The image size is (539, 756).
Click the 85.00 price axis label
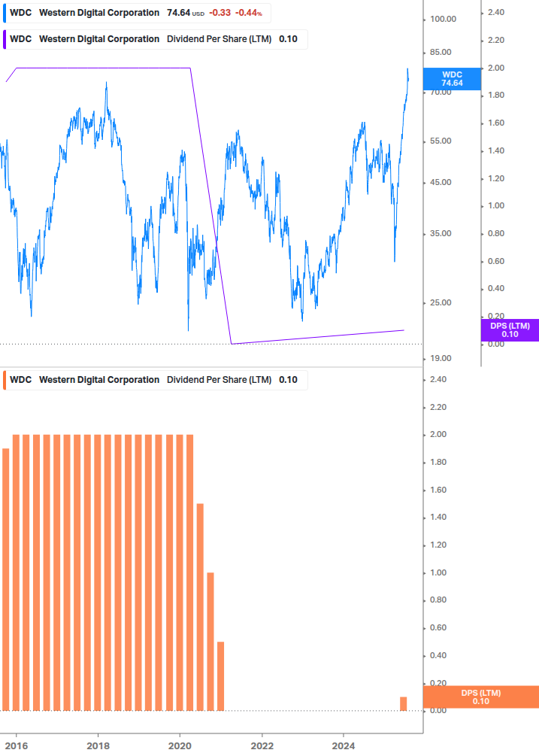(441, 52)
